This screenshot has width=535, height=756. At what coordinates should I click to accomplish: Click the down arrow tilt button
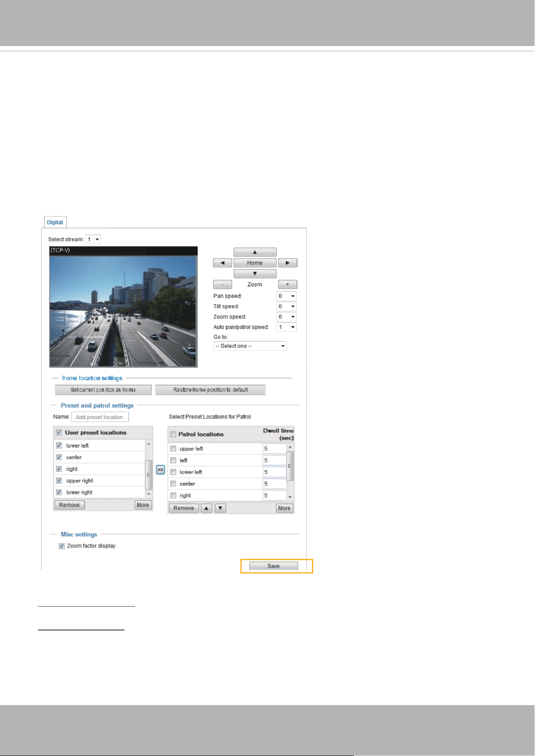[255, 274]
